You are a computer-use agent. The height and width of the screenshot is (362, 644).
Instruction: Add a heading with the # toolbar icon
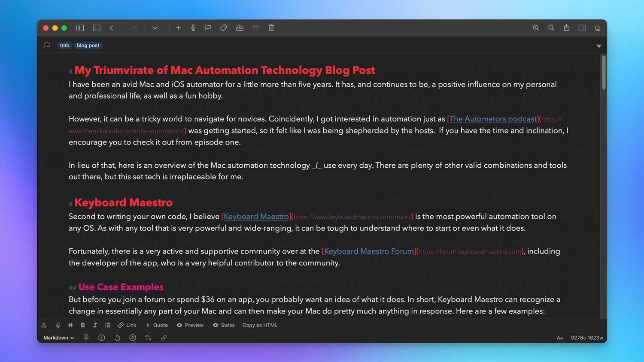point(70,325)
